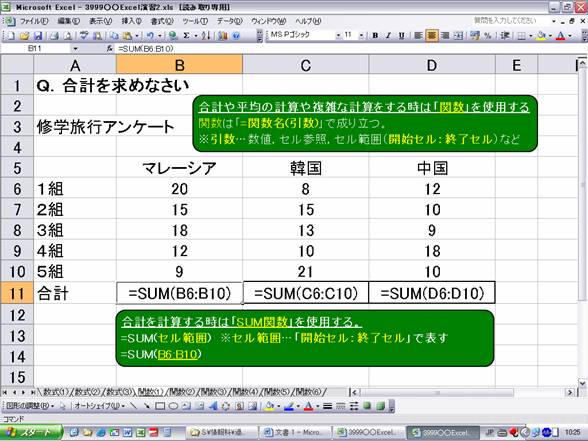
Task: Click the Undo arrow icon
Action: (x=150, y=36)
